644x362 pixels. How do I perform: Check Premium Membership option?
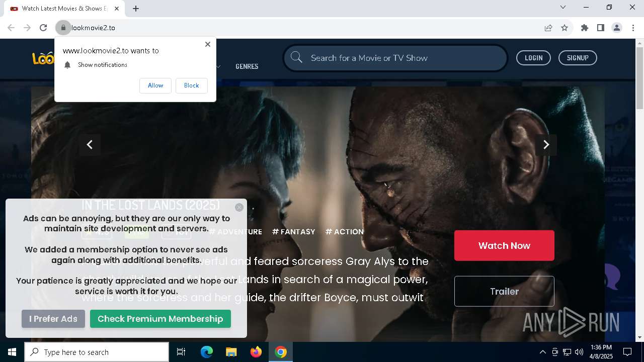[160, 319]
